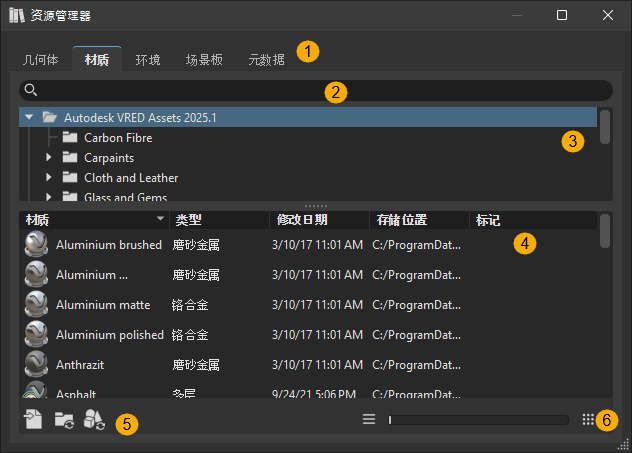
Task: Click the sort arrow in 材质 column header
Action: tap(160, 218)
